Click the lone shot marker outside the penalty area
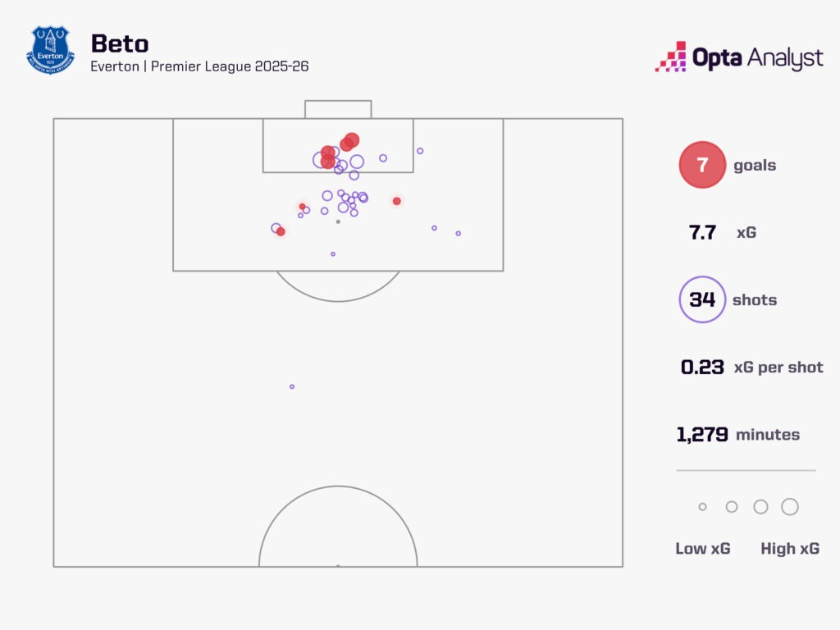 point(292,386)
